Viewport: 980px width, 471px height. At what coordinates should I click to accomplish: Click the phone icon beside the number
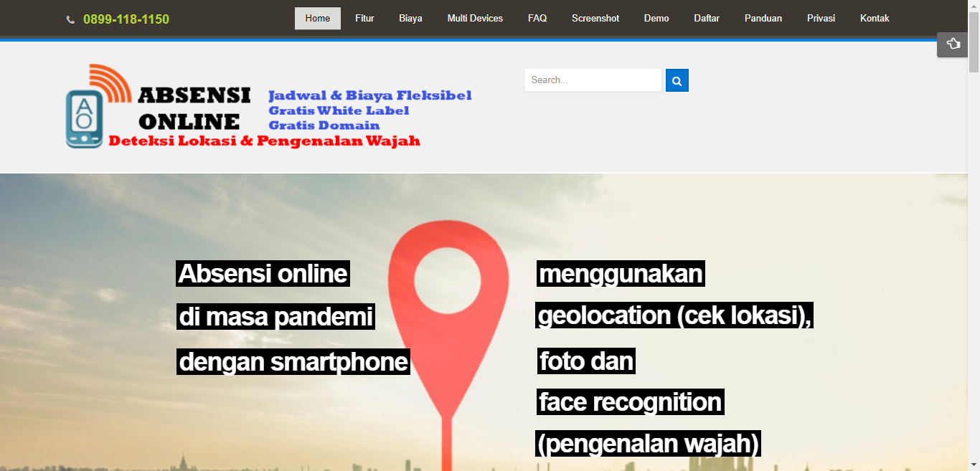point(70,20)
